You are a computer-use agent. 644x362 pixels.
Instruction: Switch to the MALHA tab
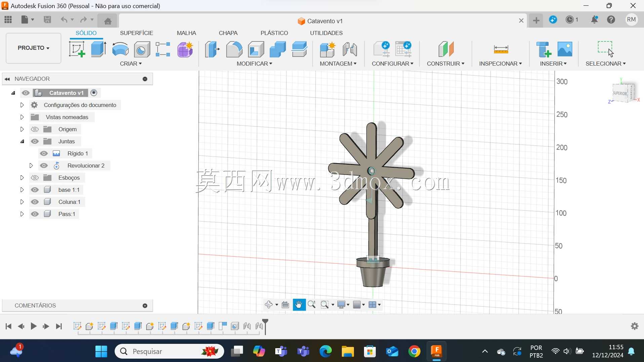click(187, 33)
